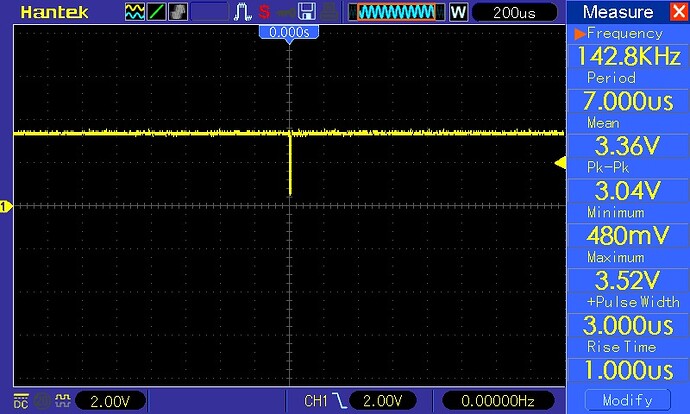Screen dimensions: 690x414
Task: Click the grayed printer icon
Action: coord(329,12)
